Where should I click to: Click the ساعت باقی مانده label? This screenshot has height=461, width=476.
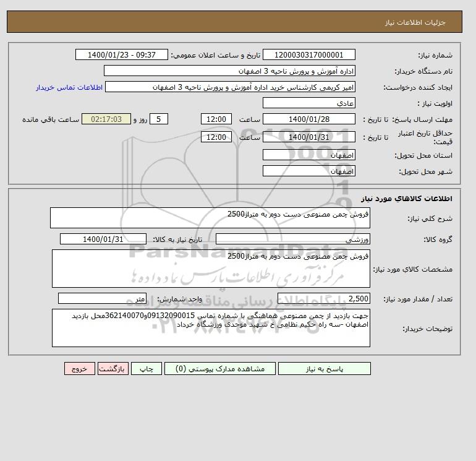pos(51,119)
